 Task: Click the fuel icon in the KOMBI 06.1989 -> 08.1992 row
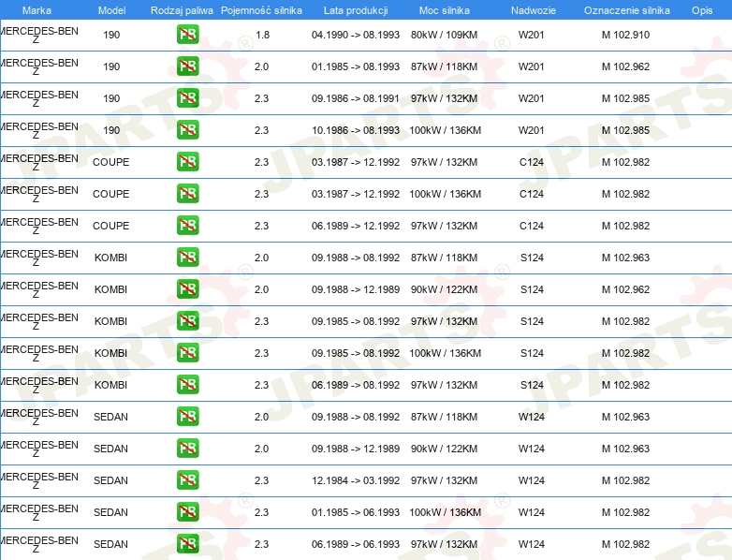click(x=187, y=385)
